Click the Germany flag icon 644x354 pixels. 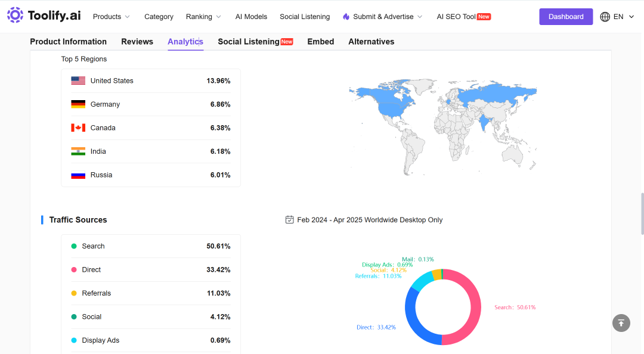point(78,104)
